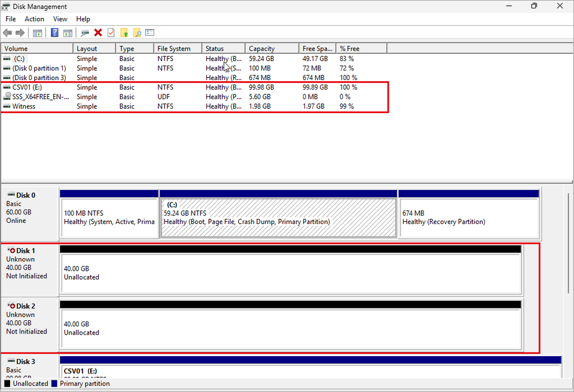Open the Help menu in the menu bar
The height and width of the screenshot is (392, 574).
click(x=83, y=19)
